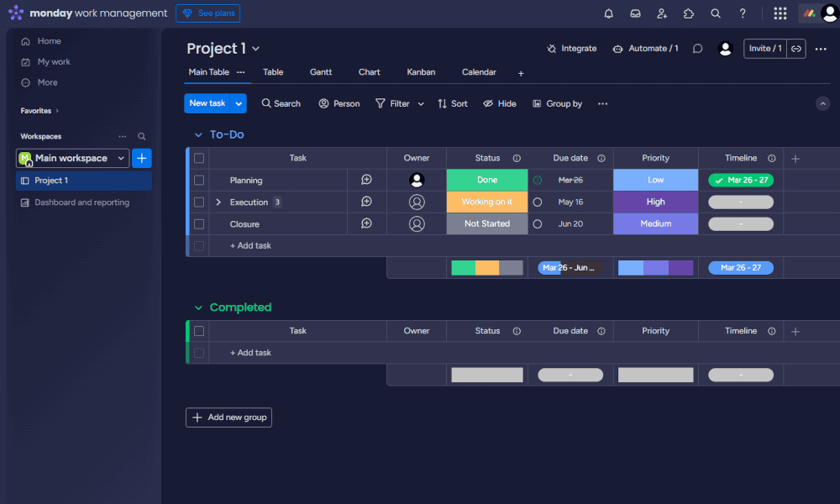
Task: Select all tasks in the To-Do group header checkbox
Action: [x=199, y=158]
